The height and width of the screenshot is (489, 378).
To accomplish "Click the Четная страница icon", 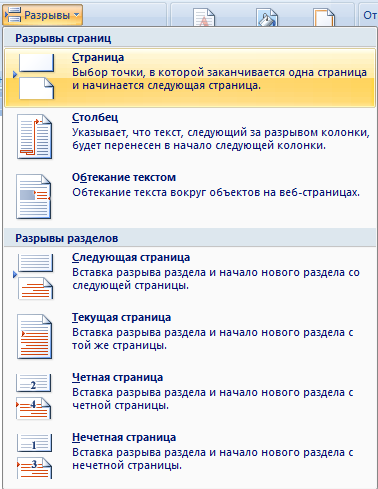I will [x=34, y=397].
